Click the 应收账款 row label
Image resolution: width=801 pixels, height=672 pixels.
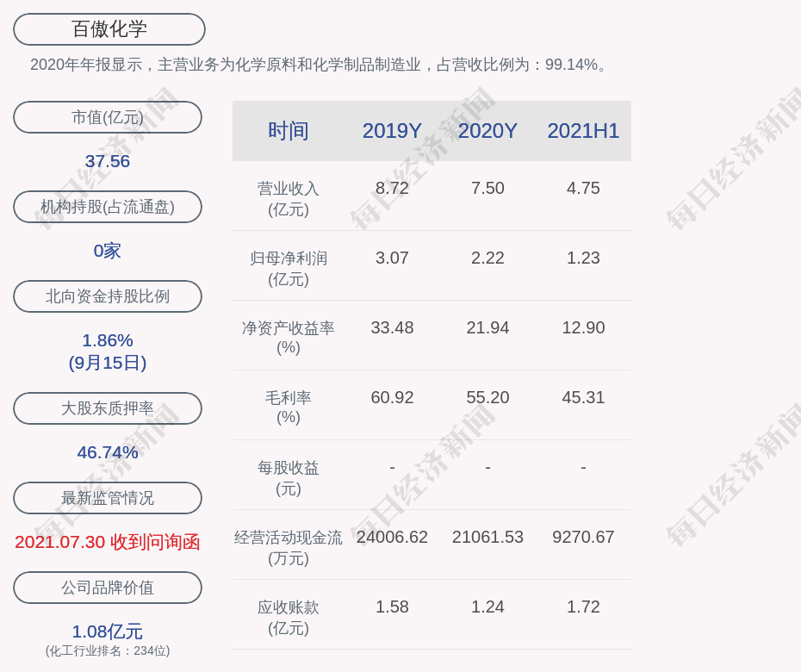[x=289, y=618]
